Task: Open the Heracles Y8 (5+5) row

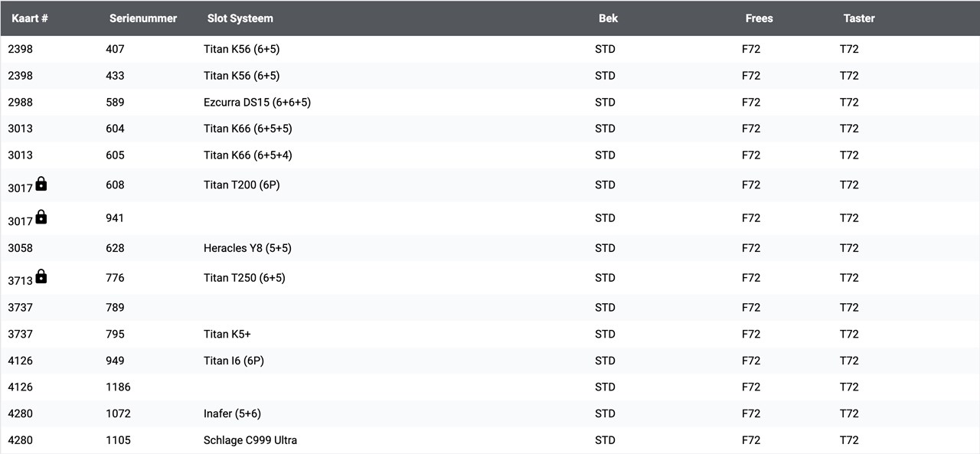Action: click(490, 248)
